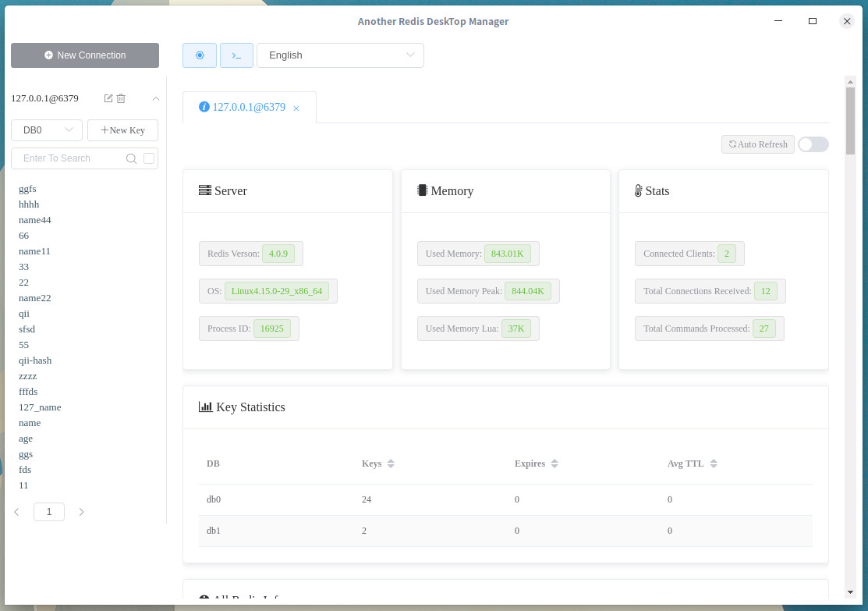Open key ggfs
Screen dimensions: 868x611
click(27, 189)
